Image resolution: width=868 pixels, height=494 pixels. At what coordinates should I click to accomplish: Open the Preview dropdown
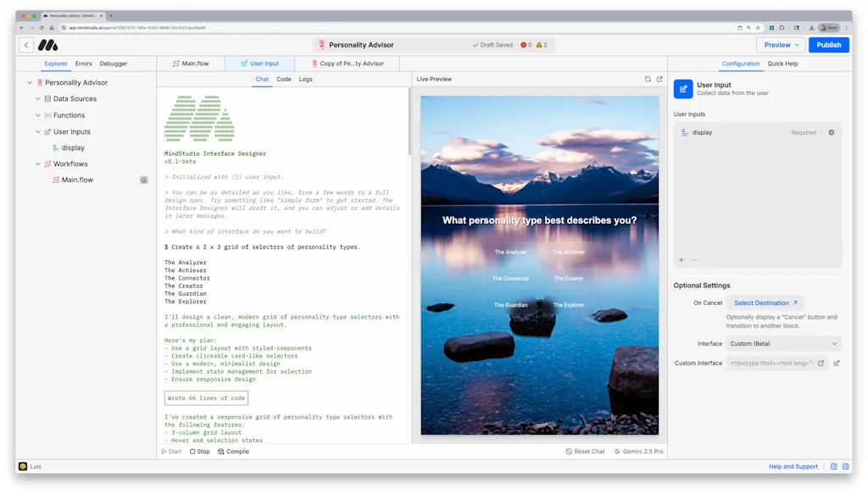pos(778,43)
